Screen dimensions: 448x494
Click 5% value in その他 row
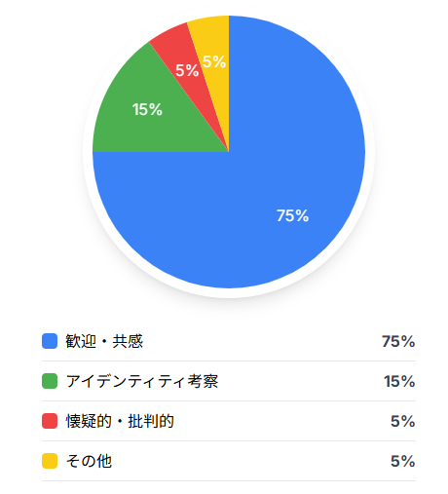point(403,461)
